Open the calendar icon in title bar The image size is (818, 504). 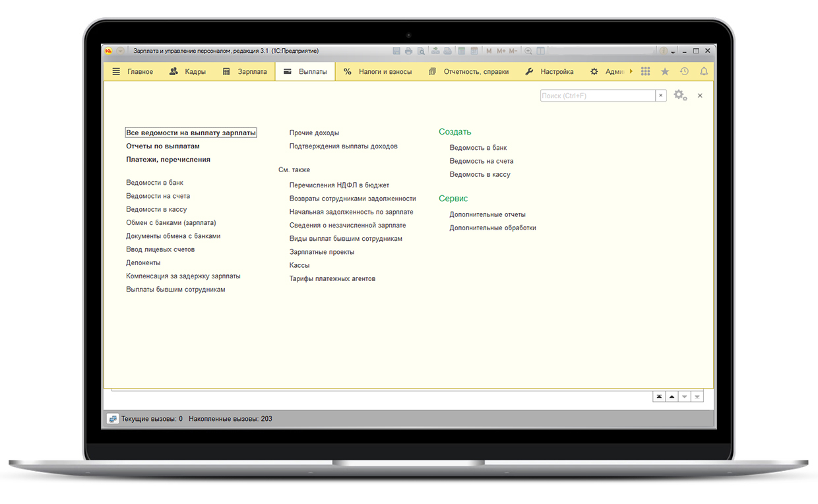pos(474,51)
